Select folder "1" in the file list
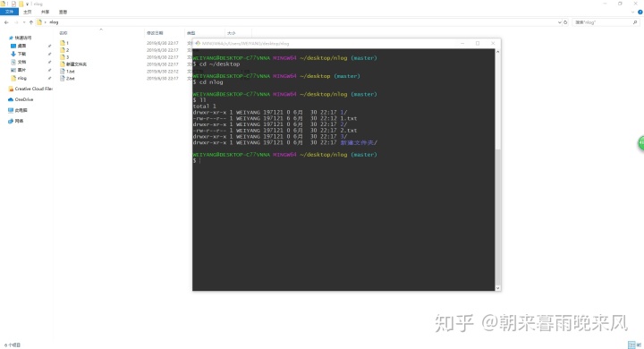This screenshot has width=644, height=349. (x=64, y=43)
